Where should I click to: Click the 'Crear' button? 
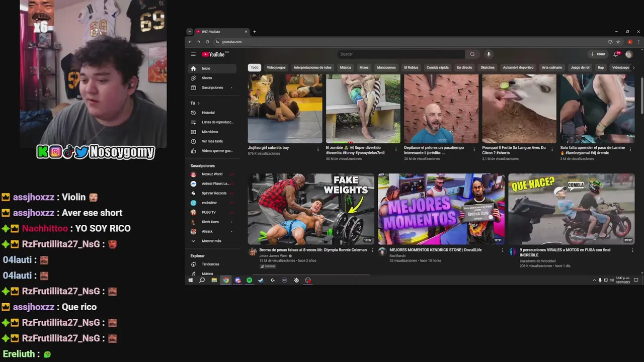pyautogui.click(x=598, y=54)
